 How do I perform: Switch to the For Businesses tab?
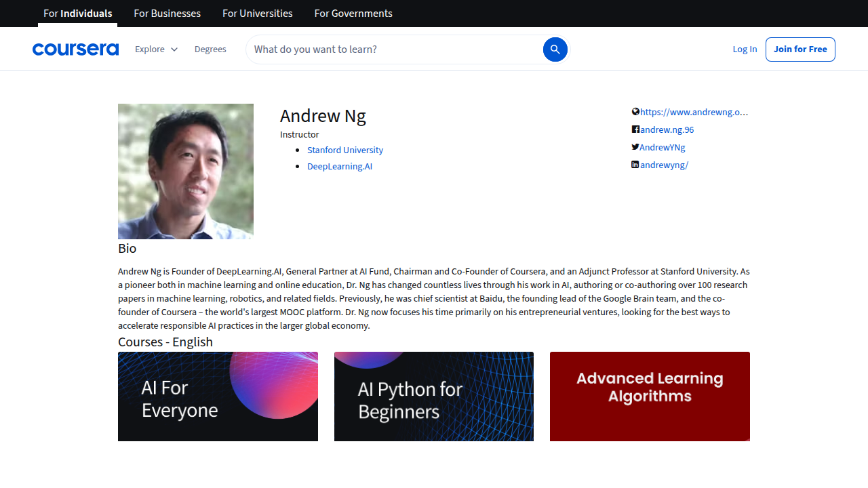(167, 14)
